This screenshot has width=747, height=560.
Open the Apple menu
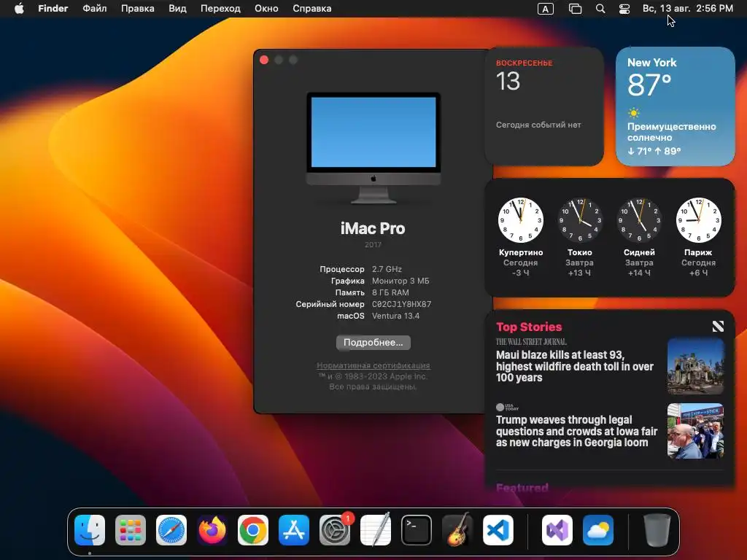[19, 9]
